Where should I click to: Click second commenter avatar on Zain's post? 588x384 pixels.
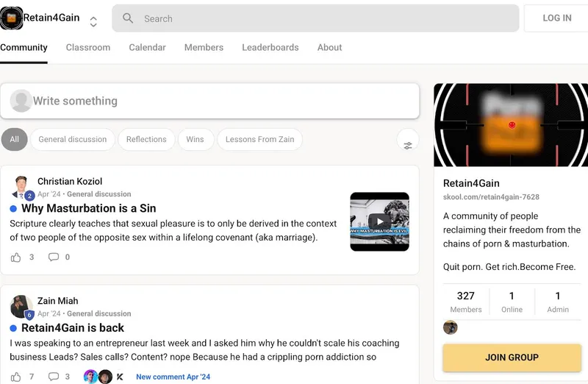click(x=105, y=377)
